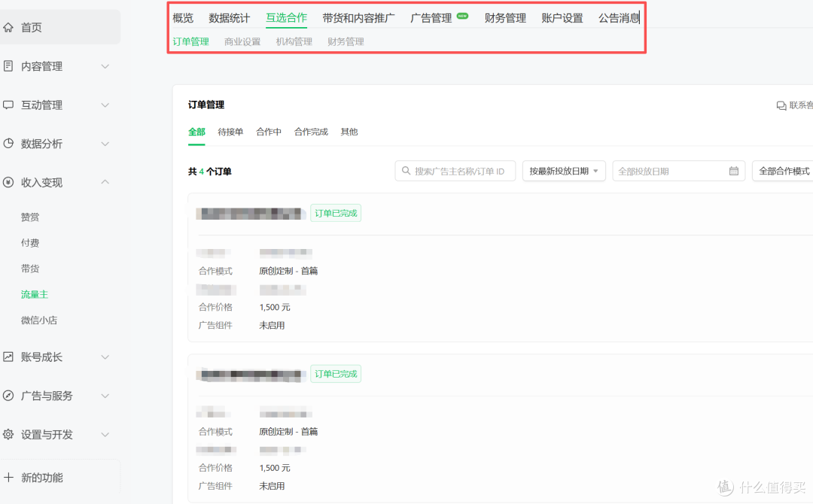813x504 pixels.
Task: Open the calendar icon in date field
Action: coord(734,171)
